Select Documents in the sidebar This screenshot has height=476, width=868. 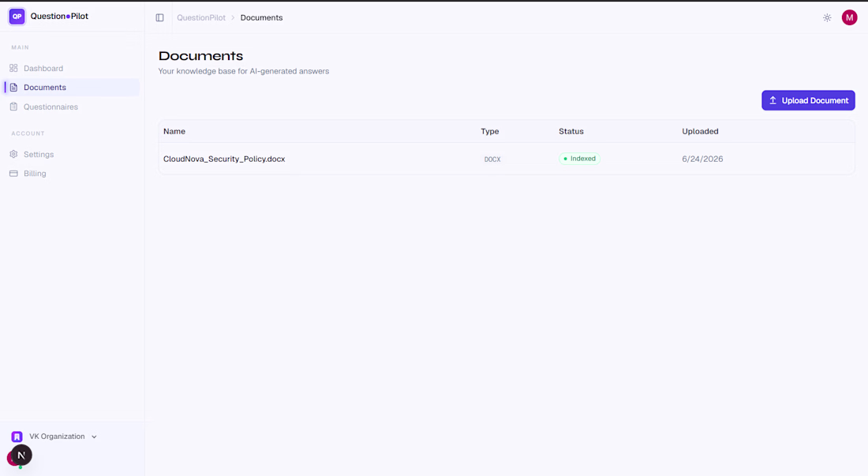(x=72, y=88)
